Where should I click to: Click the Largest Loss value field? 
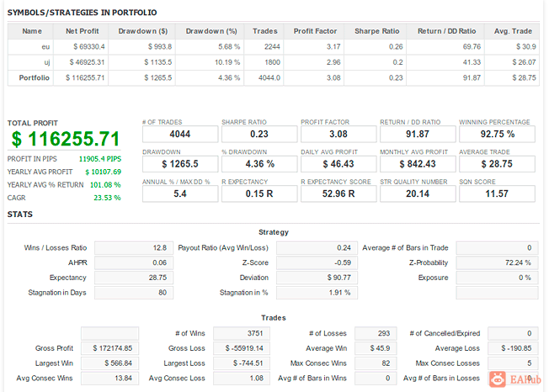click(242, 363)
